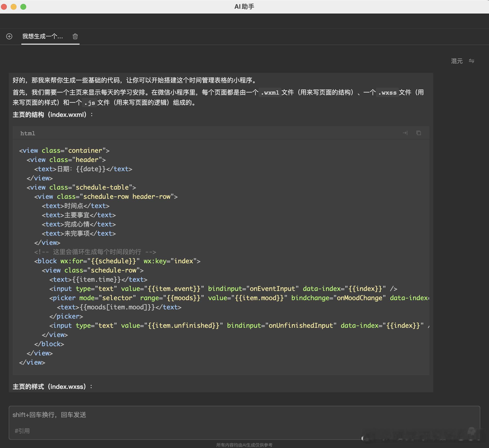Click the code line with class="header"
Screen dimensions: 489x448
(66, 160)
